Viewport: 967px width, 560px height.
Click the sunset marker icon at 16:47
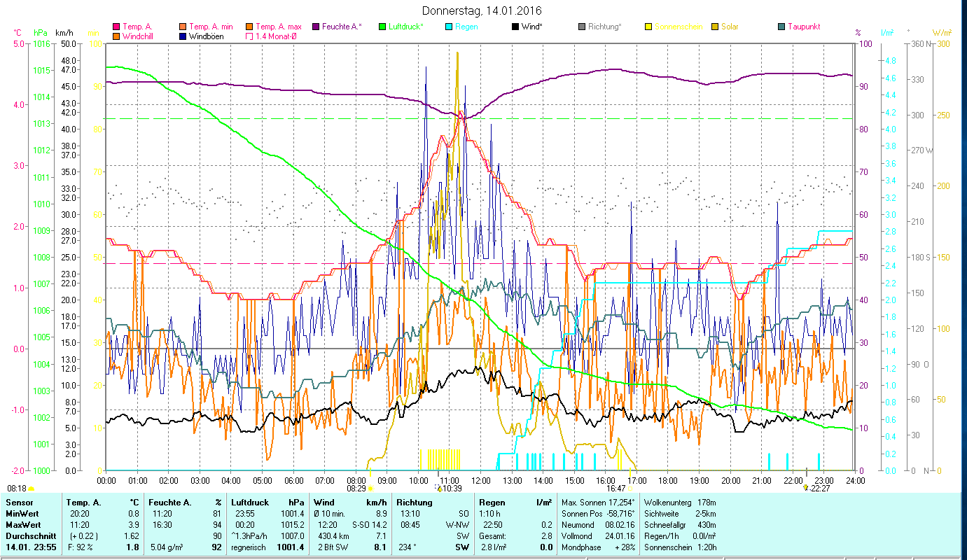pos(630,489)
